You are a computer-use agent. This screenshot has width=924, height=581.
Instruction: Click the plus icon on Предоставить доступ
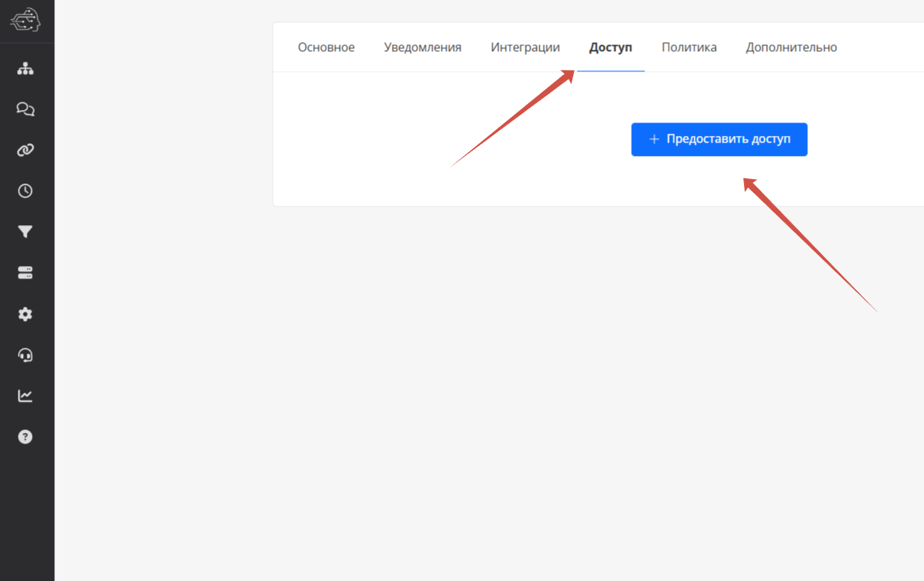point(654,140)
